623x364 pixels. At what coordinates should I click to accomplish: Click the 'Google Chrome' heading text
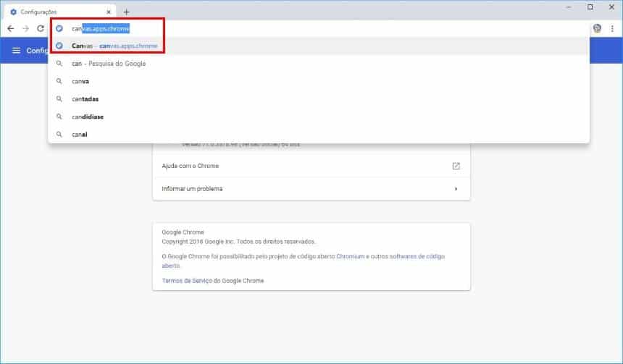[x=183, y=232]
